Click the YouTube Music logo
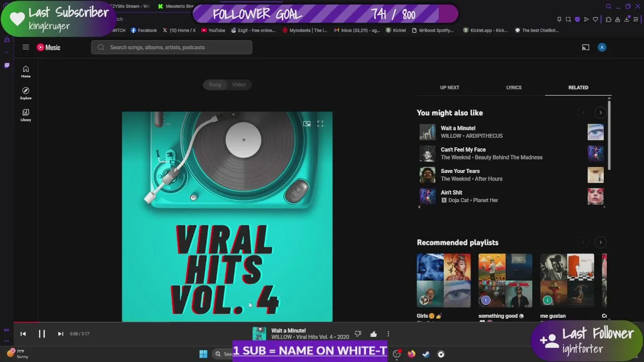This screenshot has height=362, width=644. pyautogui.click(x=48, y=47)
